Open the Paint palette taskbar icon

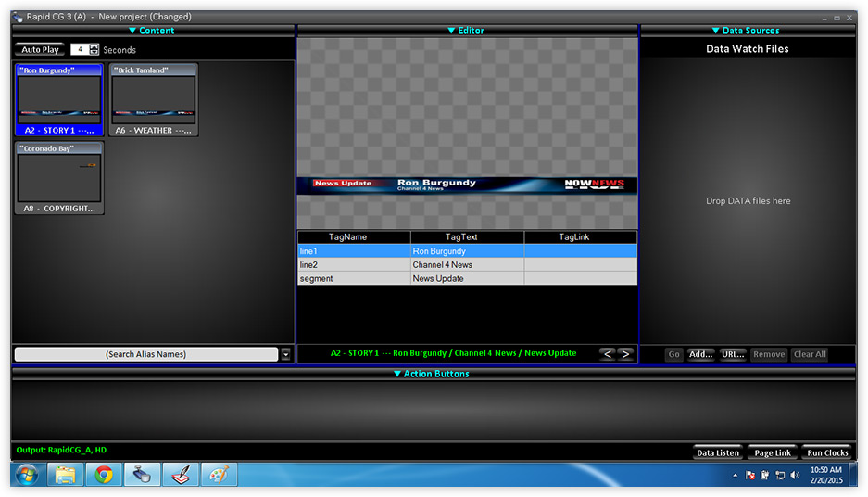pyautogui.click(x=219, y=475)
